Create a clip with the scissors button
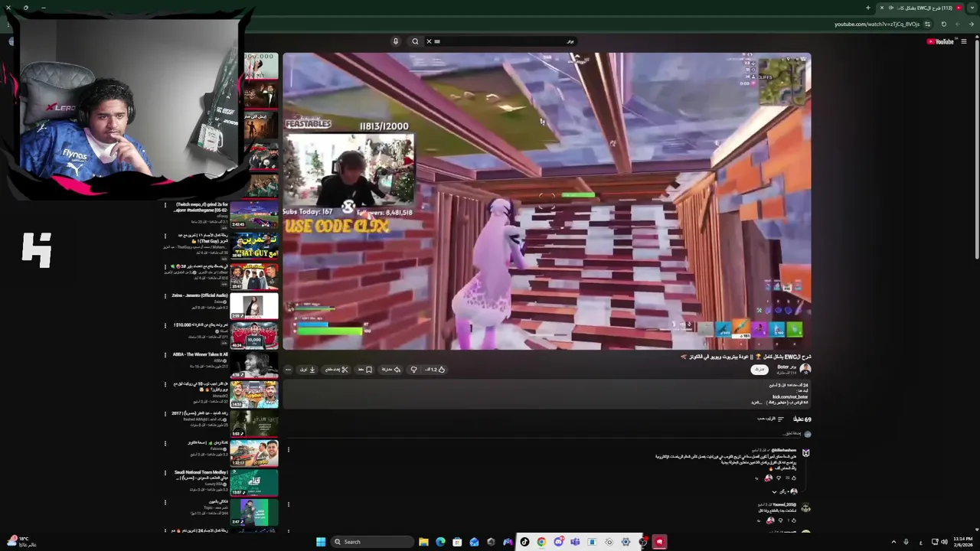Screen dimensions: 980x551 point(337,370)
